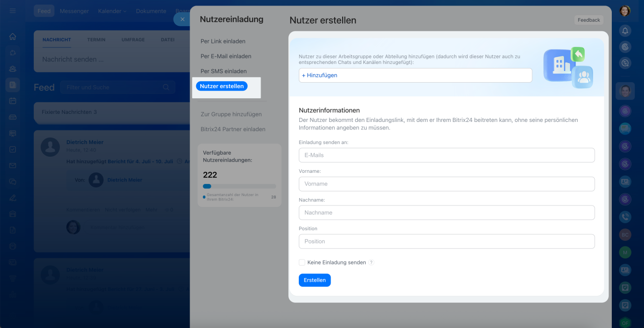Open the calendar icon in left sidebar
Image resolution: width=644 pixels, height=328 pixels.
(13, 101)
